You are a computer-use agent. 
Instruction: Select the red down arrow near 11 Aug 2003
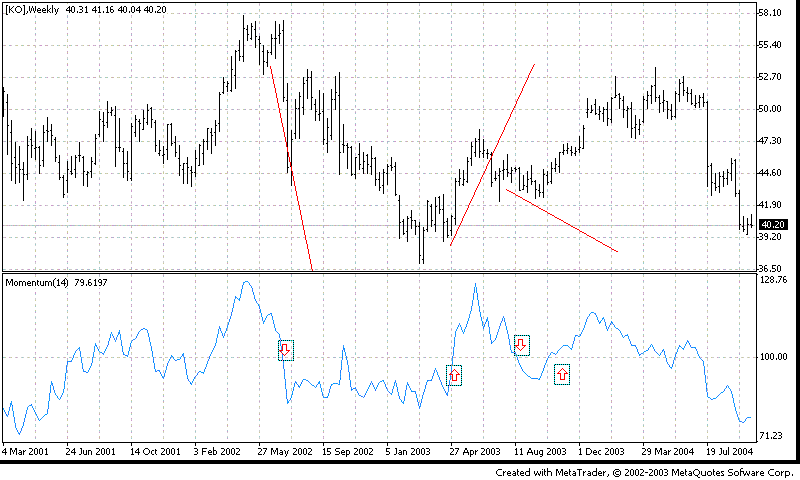point(521,345)
